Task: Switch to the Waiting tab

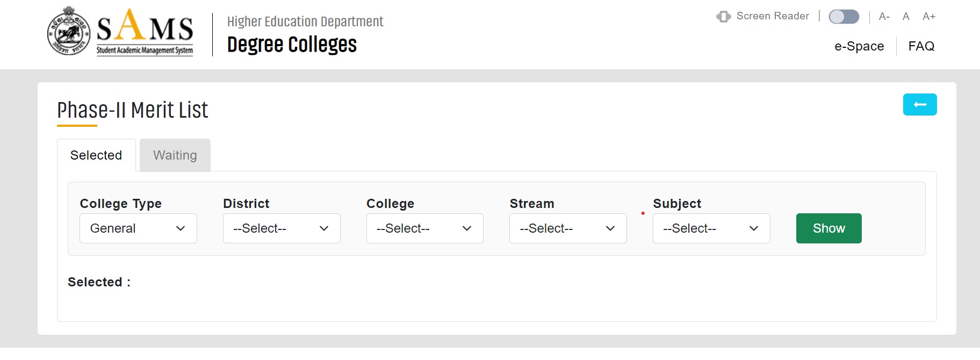Action: pyautogui.click(x=175, y=155)
